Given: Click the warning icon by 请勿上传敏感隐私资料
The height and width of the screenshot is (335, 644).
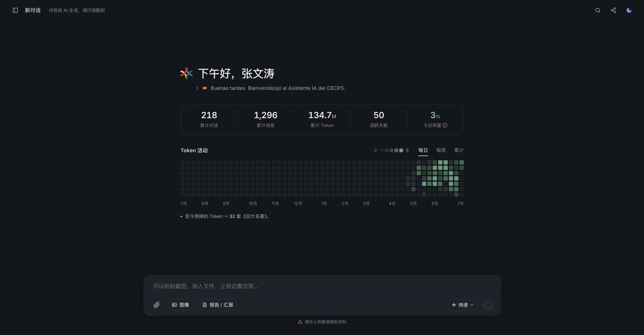Looking at the screenshot, I should pyautogui.click(x=300, y=322).
